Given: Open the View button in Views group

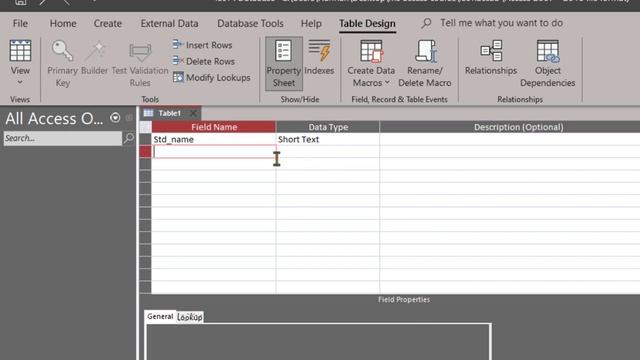Looking at the screenshot, I should [20, 57].
